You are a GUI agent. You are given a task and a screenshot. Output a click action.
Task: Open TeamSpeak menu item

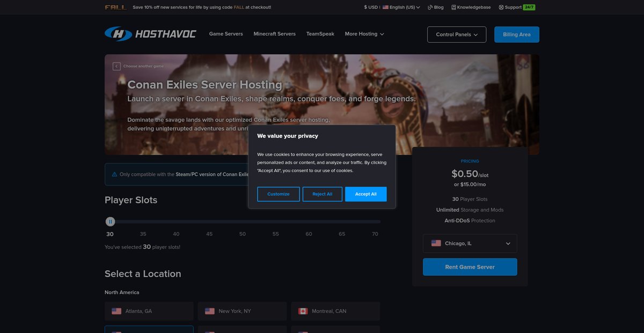point(320,34)
